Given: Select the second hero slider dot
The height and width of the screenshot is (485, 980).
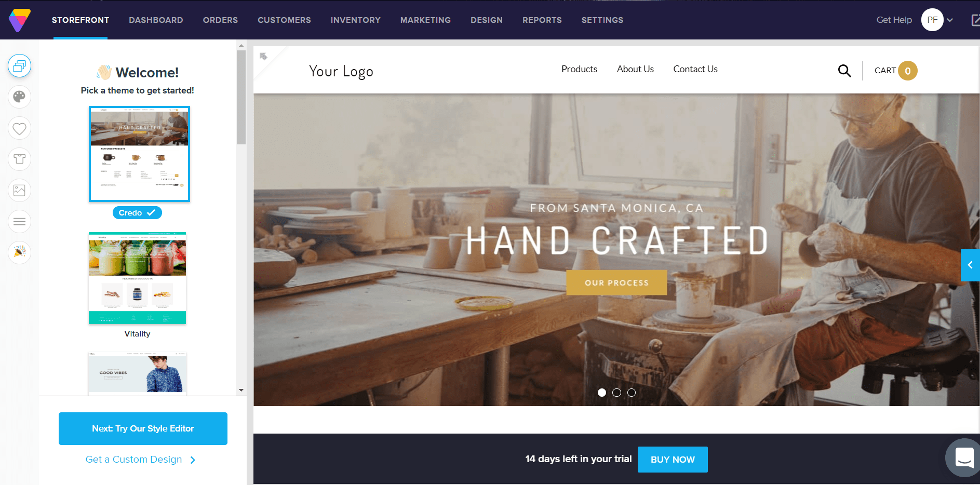Looking at the screenshot, I should click(616, 393).
